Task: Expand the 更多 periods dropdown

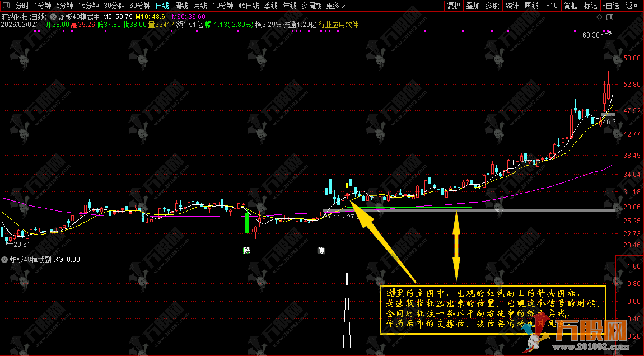Action: pyautogui.click(x=334, y=6)
